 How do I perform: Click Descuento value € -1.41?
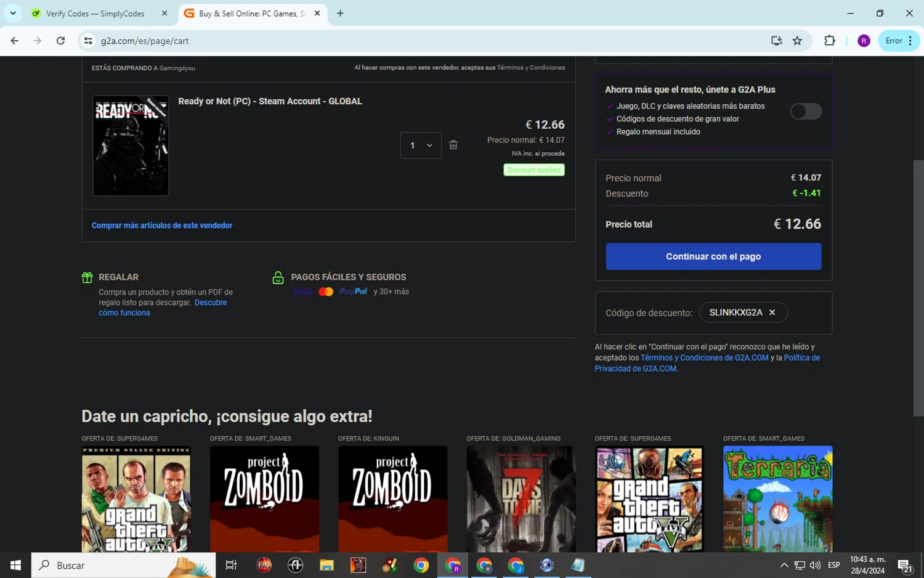pyautogui.click(x=806, y=193)
